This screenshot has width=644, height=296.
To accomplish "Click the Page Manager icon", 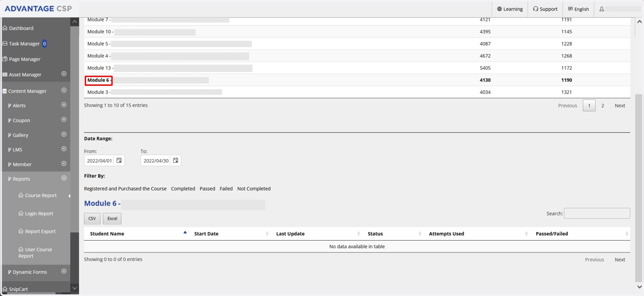I will click(x=5, y=59).
